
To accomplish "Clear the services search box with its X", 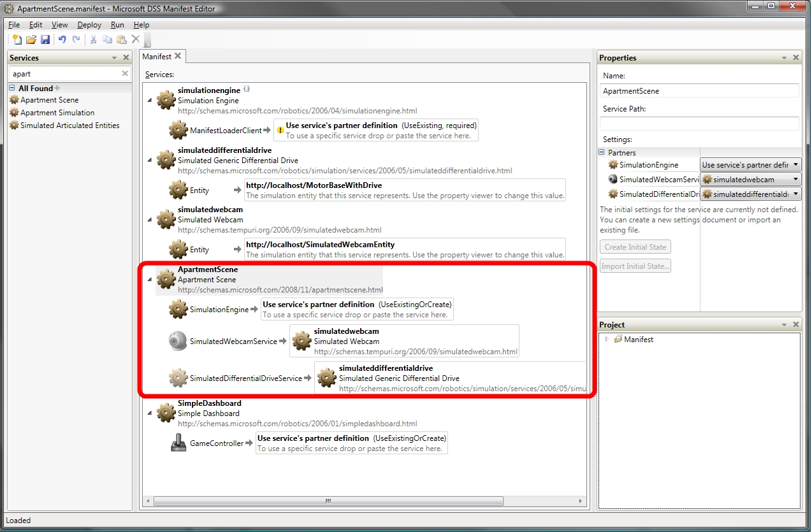I will coord(125,73).
